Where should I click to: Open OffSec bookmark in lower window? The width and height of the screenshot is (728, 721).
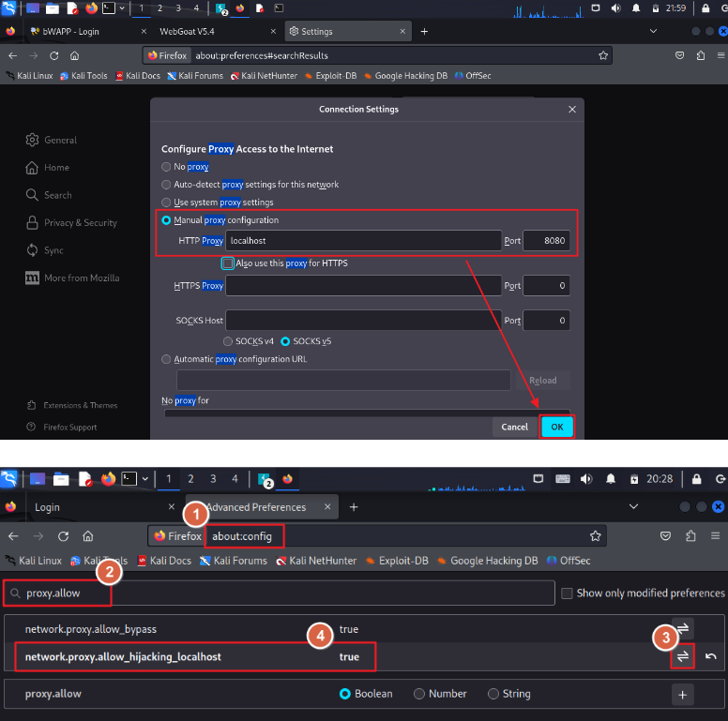click(569, 561)
